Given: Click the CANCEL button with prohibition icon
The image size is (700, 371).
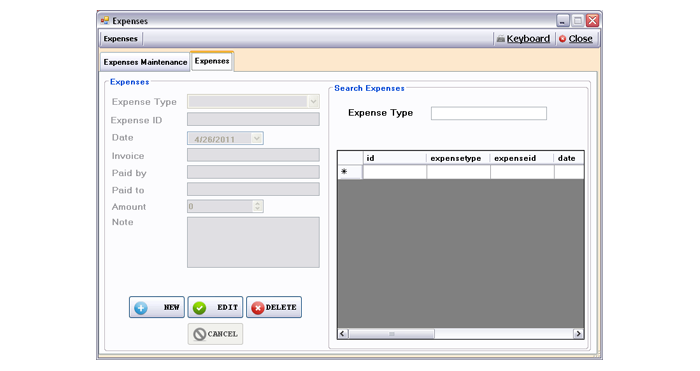Looking at the screenshot, I should [x=215, y=334].
